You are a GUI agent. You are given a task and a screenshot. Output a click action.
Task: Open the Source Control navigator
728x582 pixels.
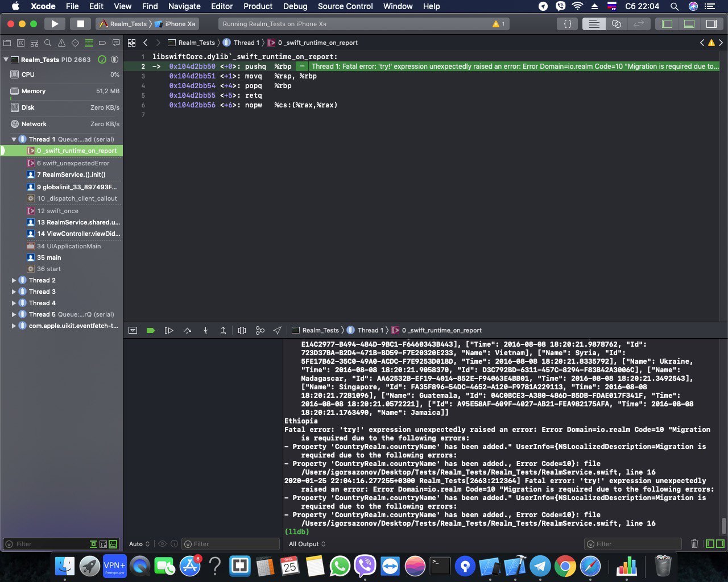click(21, 43)
